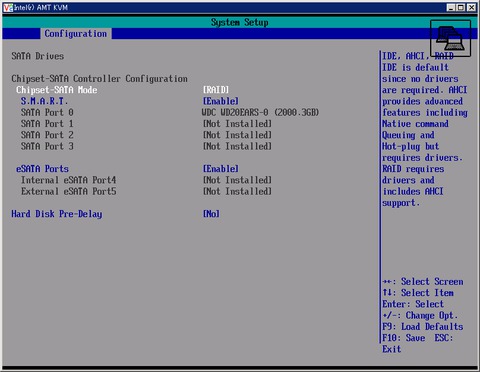
Task: Select the eSATA Ports setting
Action: point(42,169)
